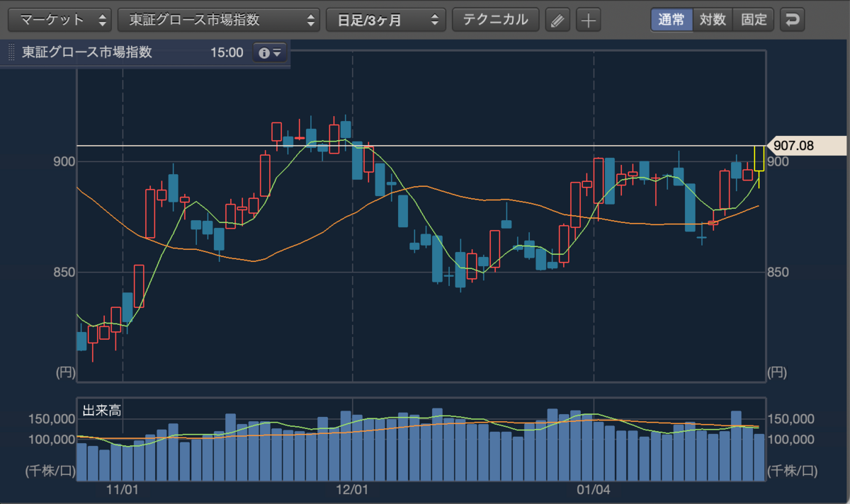This screenshot has height=504, width=850.
Task: Click the 東証グロース市場指数 panel title
Action: point(86,52)
